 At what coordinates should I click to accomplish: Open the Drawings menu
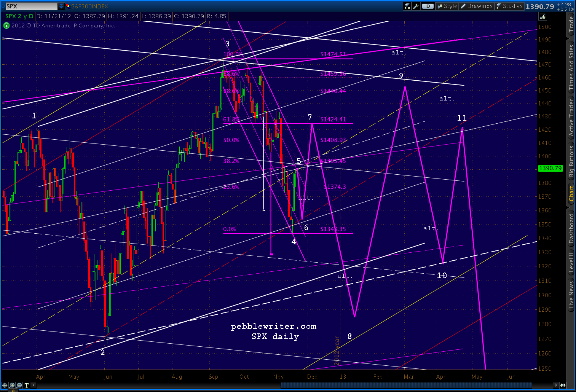pos(476,6)
